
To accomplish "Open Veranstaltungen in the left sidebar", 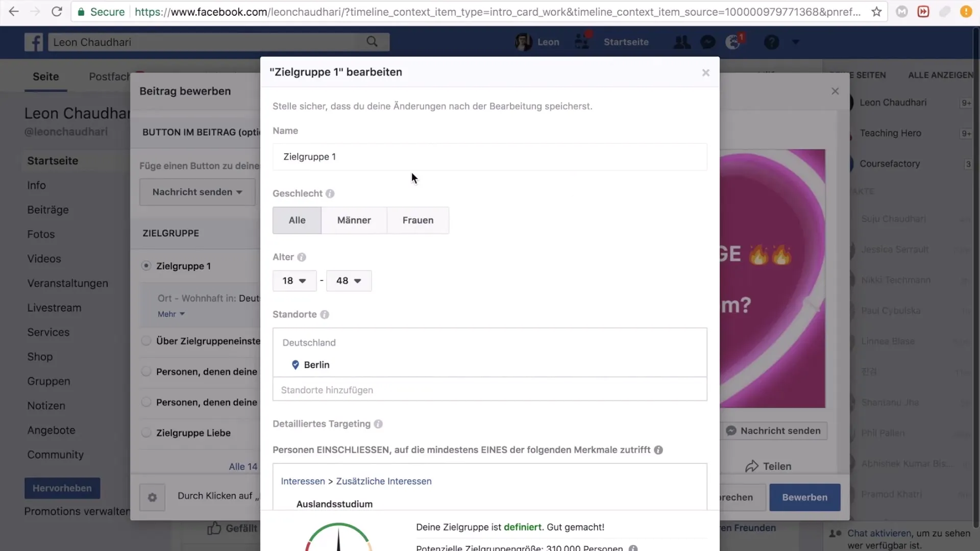I will [67, 284].
